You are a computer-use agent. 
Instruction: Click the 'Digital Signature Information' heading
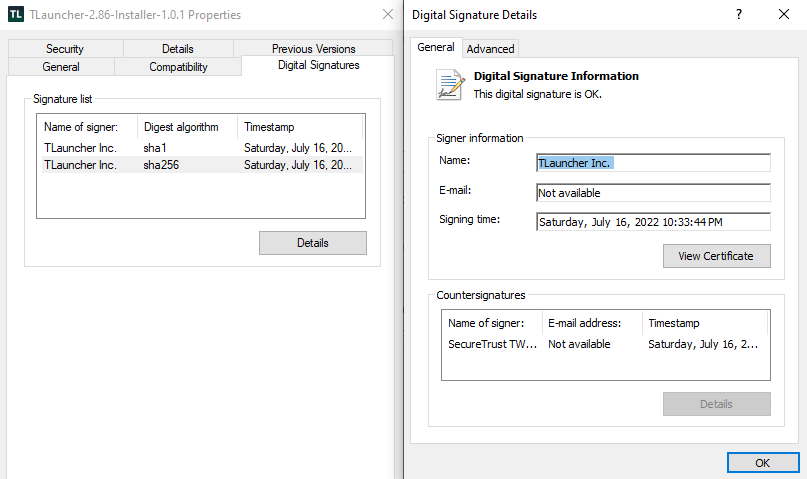click(556, 76)
